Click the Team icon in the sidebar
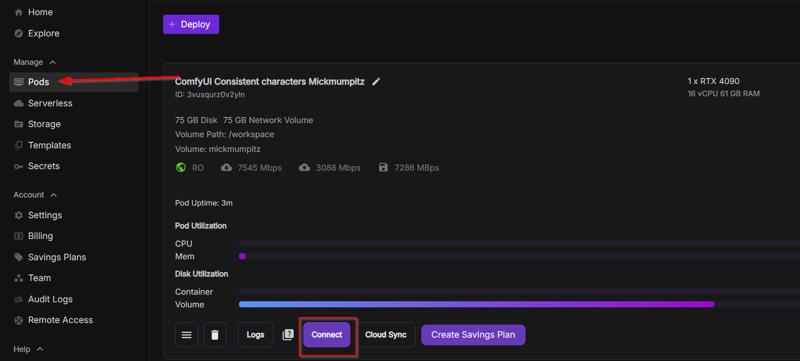 point(19,278)
